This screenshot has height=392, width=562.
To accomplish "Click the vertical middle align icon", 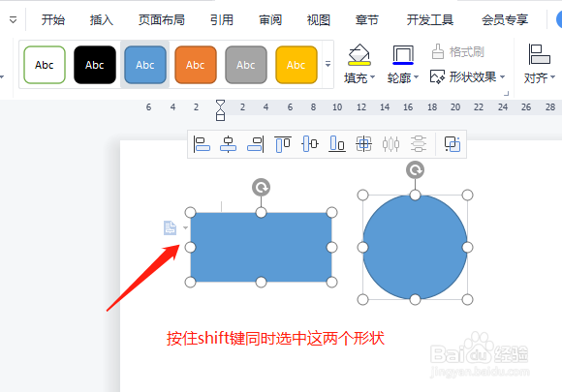I will (x=310, y=144).
